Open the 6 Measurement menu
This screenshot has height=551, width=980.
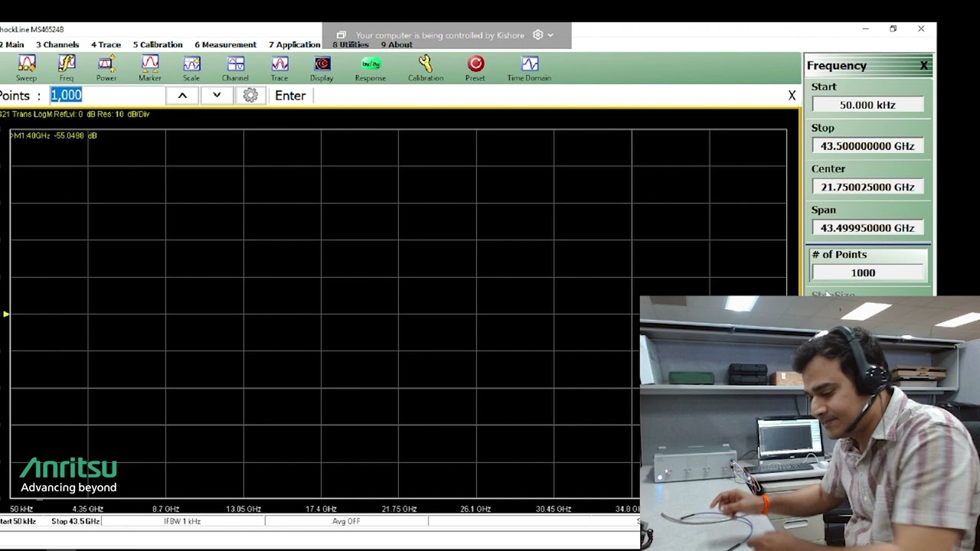point(225,44)
